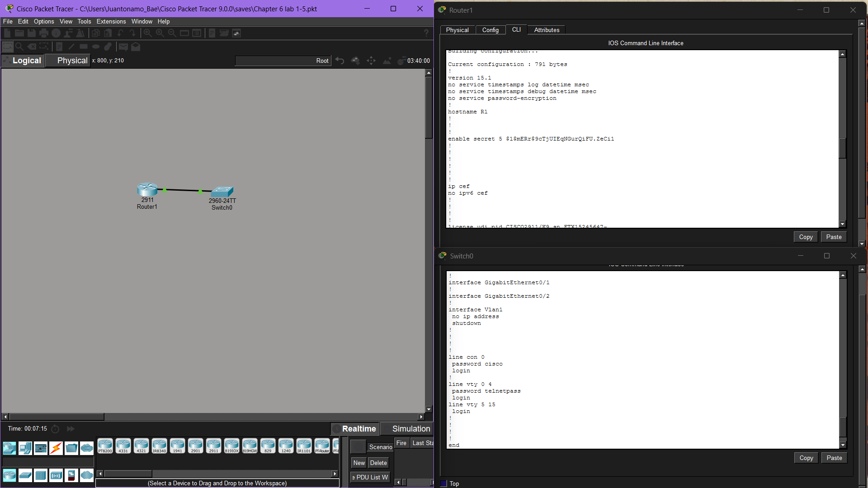The width and height of the screenshot is (868, 488).
Task: Select the Draw Ellipse tool
Action: tap(96, 47)
